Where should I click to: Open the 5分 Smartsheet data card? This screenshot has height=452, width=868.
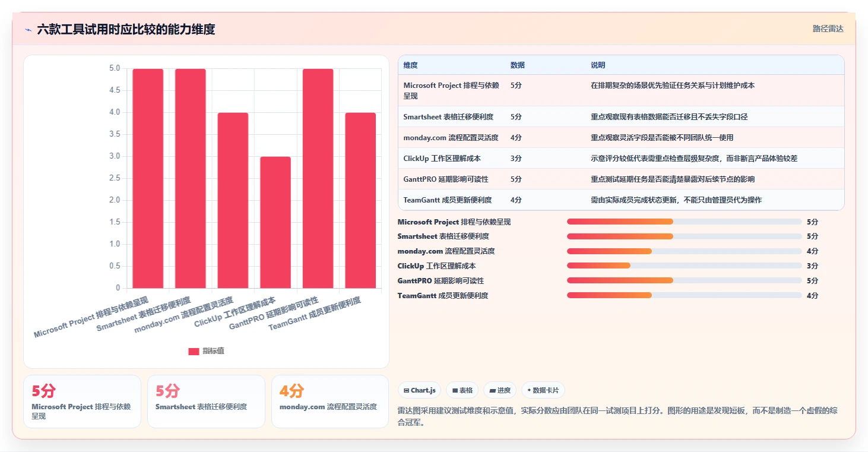click(207, 402)
